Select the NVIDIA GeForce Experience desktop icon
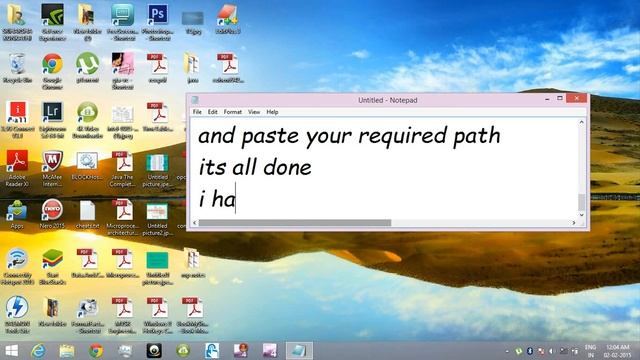This screenshot has width=640, height=360. click(x=52, y=22)
